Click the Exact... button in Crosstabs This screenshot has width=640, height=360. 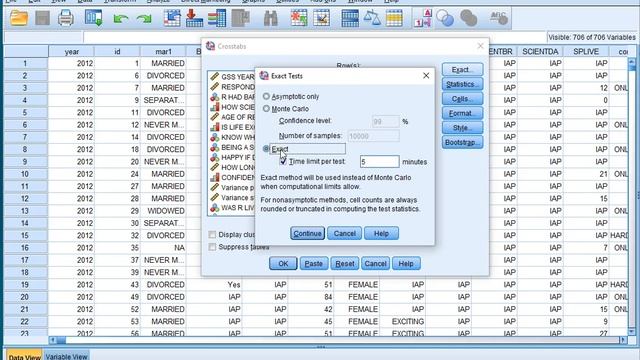coord(462,69)
